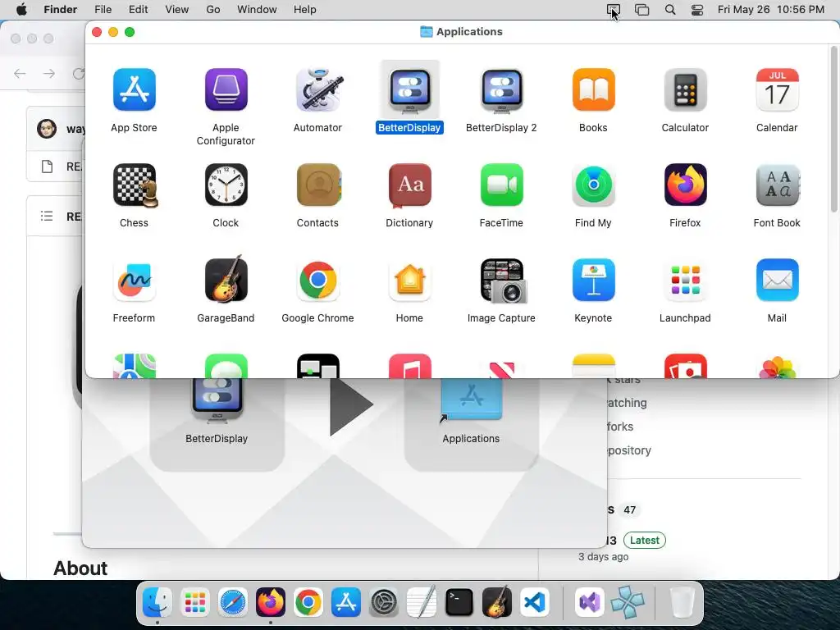
Task: Open the Finder menu
Action: coord(60,9)
